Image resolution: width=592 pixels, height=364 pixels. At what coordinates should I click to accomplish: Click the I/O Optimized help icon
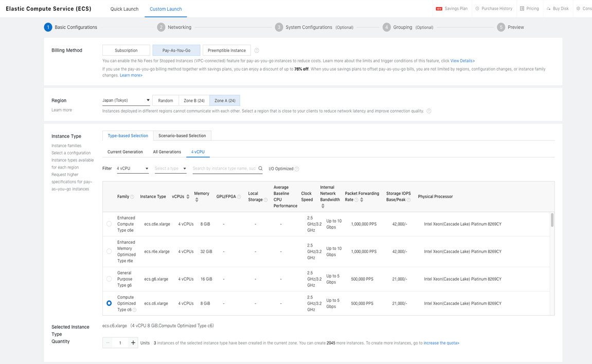tap(297, 169)
